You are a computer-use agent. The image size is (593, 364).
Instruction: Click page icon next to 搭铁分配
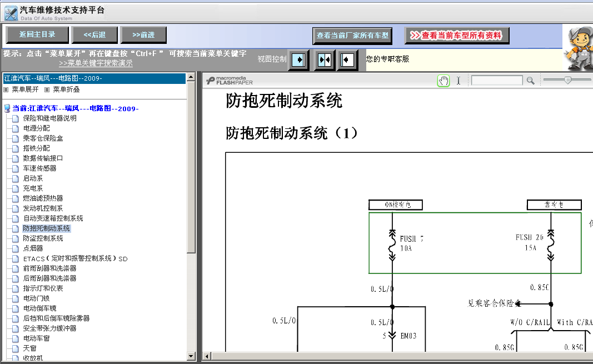(15, 148)
